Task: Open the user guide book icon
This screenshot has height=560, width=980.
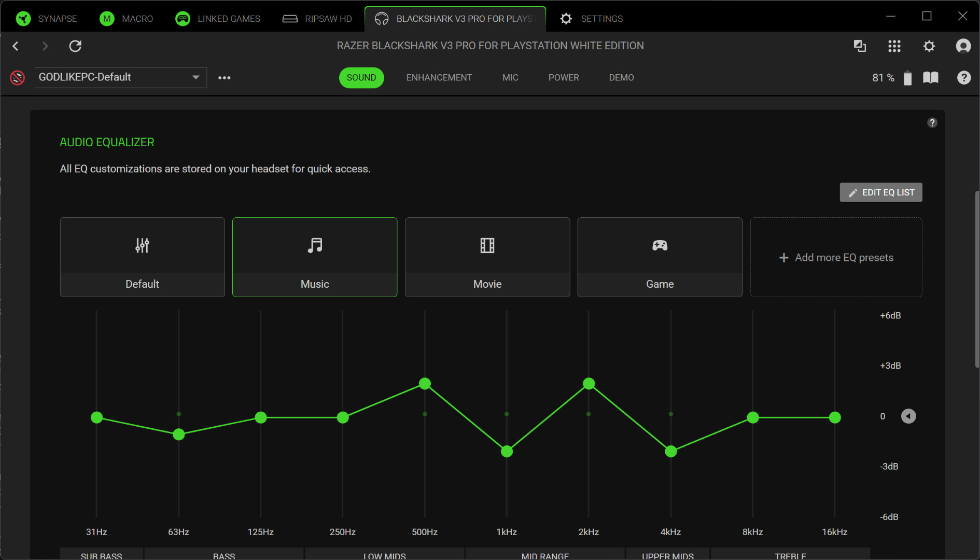Action: tap(930, 78)
